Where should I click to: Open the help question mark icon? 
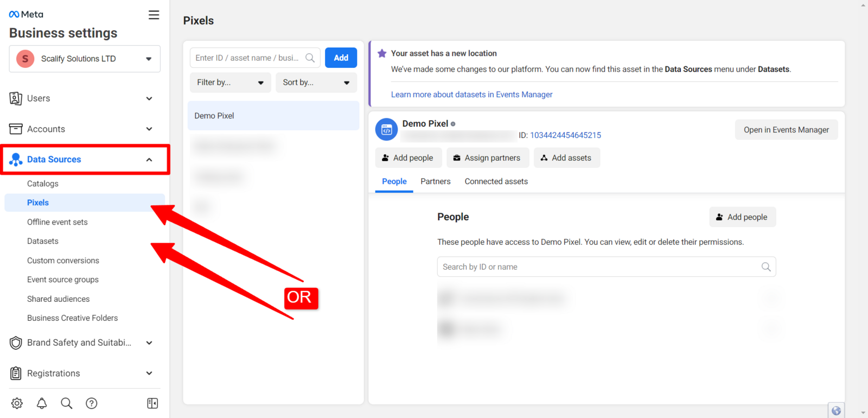pyautogui.click(x=92, y=403)
